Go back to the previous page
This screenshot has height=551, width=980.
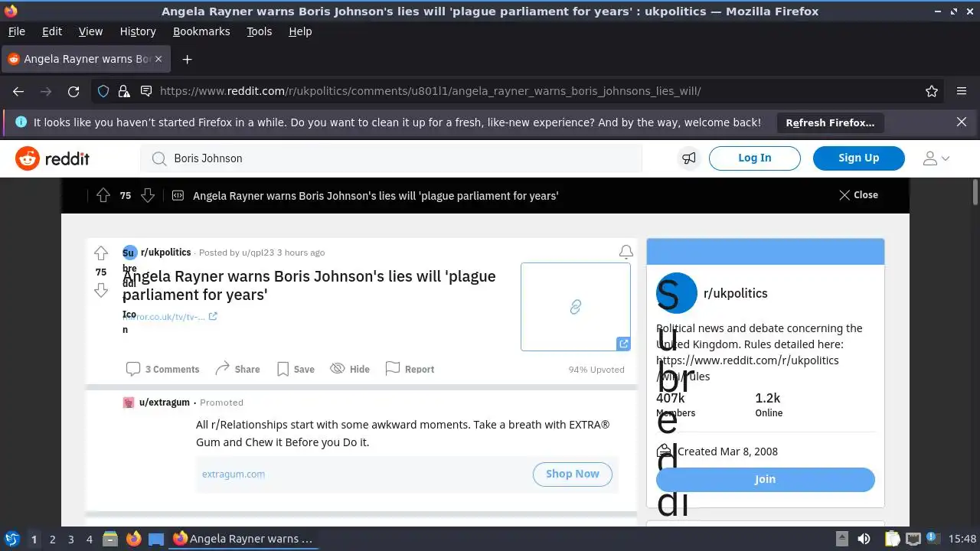click(18, 91)
